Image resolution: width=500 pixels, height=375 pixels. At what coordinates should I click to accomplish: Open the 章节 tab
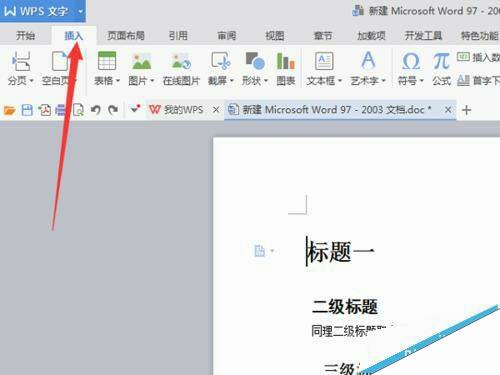coord(323,35)
